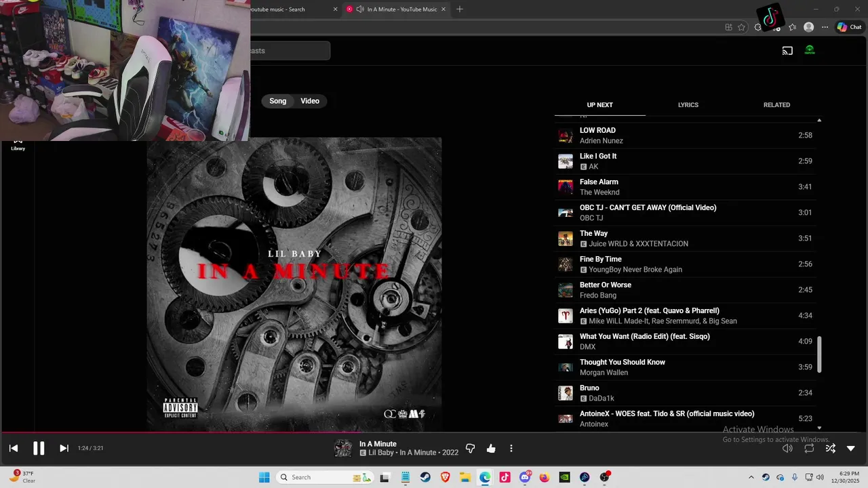The image size is (868, 488).
Task: Show hidden system tray icons
Action: click(751, 477)
